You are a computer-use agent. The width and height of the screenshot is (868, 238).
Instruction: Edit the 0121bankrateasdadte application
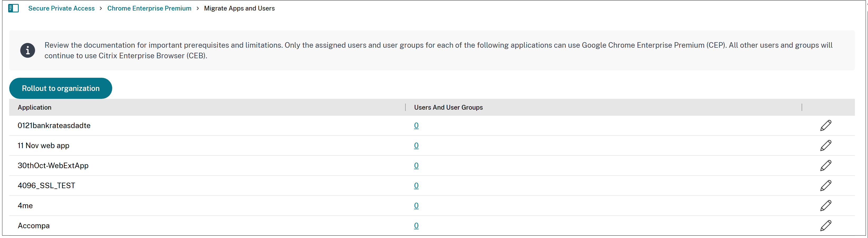click(x=826, y=125)
